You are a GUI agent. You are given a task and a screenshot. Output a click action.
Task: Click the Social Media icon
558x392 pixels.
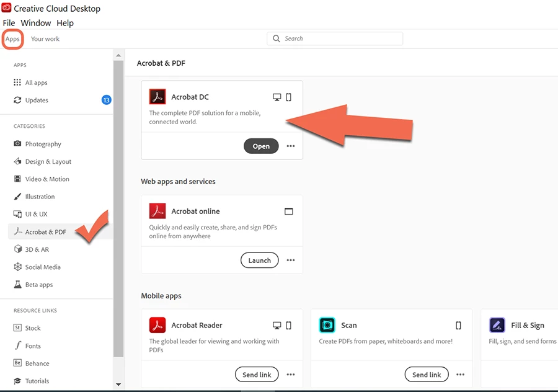coord(17,267)
